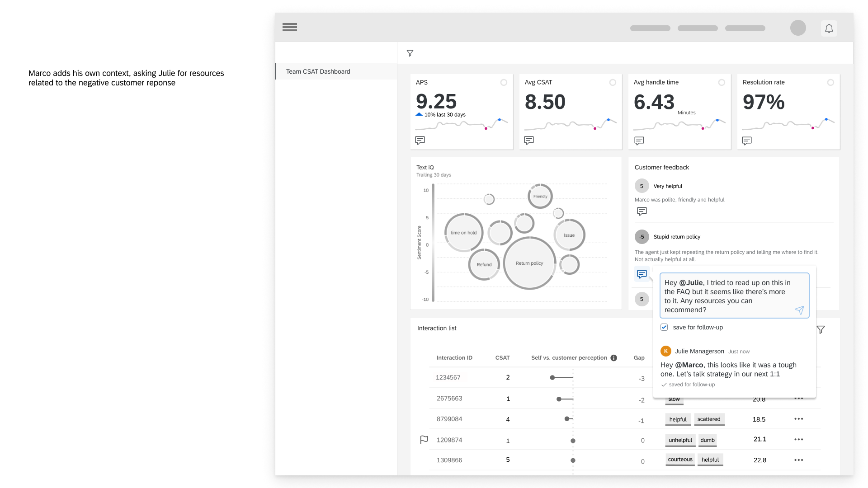Select the Return policy bubble
Image resolution: width=868 pixels, height=488 pixels.
[x=529, y=263]
